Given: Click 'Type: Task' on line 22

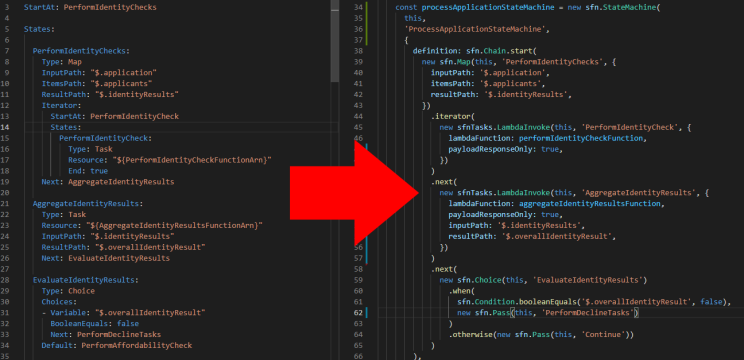Looking at the screenshot, I should click(64, 215).
